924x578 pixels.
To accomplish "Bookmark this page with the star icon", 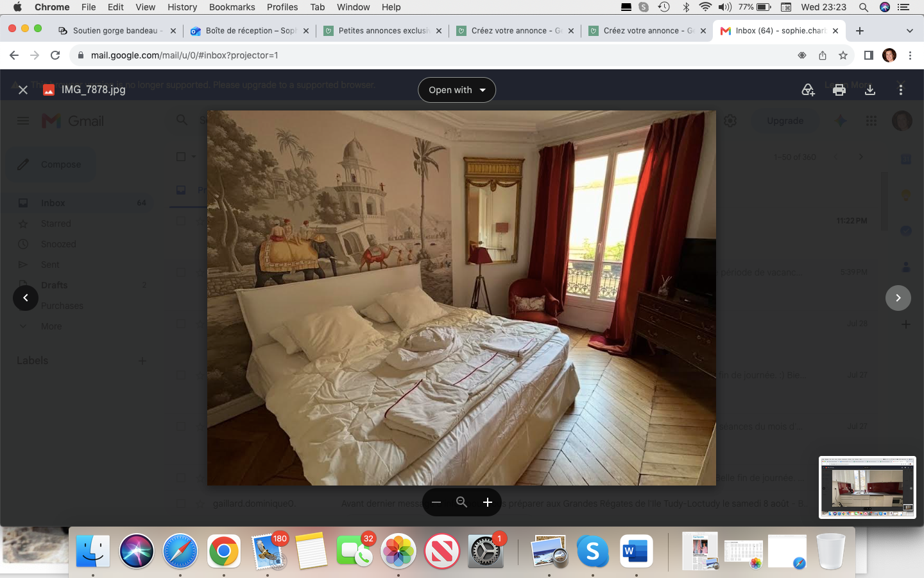I will [843, 55].
